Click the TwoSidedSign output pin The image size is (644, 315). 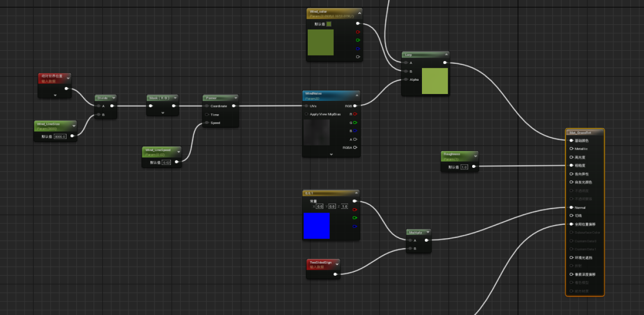click(x=335, y=274)
